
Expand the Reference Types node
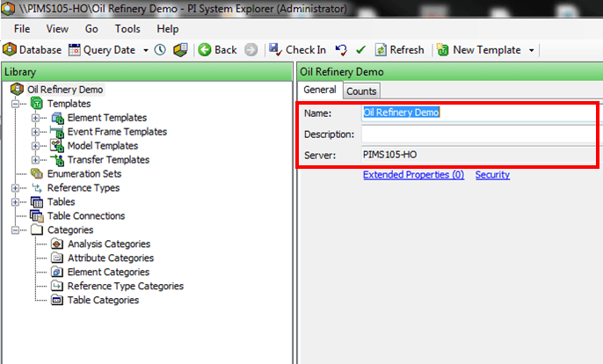pyautogui.click(x=15, y=188)
